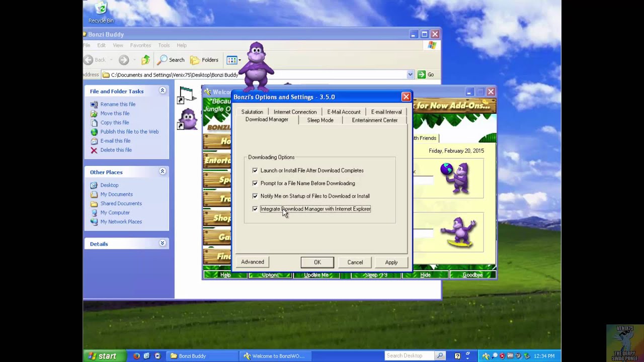The height and width of the screenshot is (362, 644).
Task: Toggle Launch or Install File After Download checkbox
Action: coord(255,170)
